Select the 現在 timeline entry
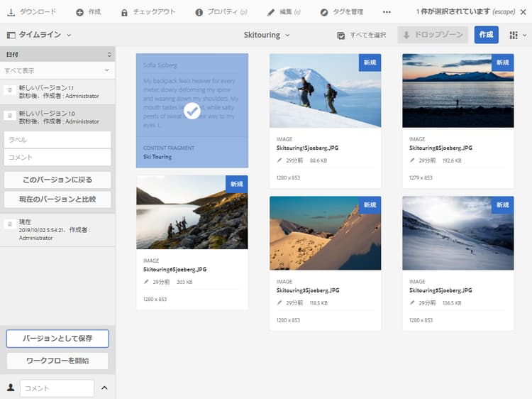Viewport: 532px width, 399px height. pos(57,230)
